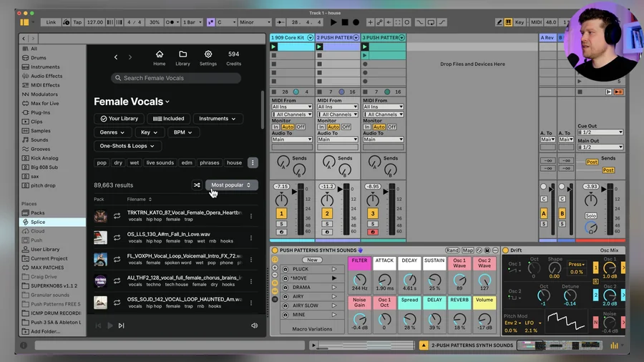
Task: Adjust the track 1 pan knob
Action: click(281, 200)
